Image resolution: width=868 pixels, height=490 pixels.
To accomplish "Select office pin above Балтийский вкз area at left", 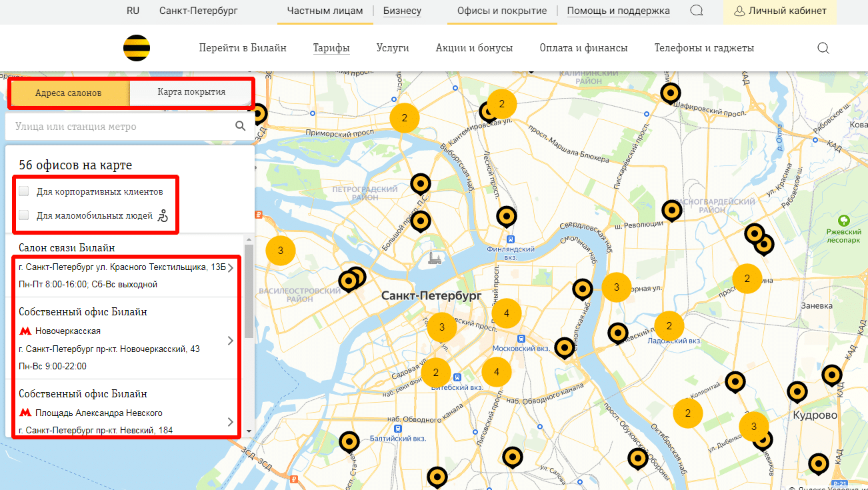I will coord(349,443).
